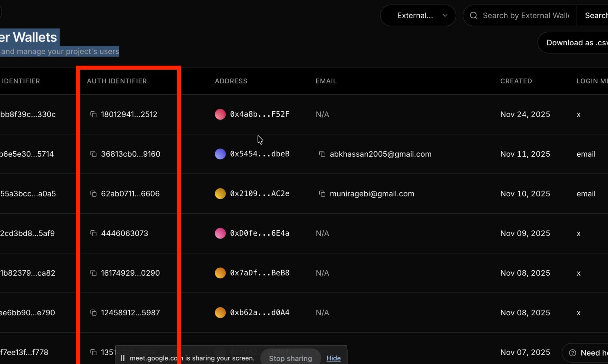Copy auth identifier 18012941...2512
Screen dimensions: 608x364
tap(93, 114)
